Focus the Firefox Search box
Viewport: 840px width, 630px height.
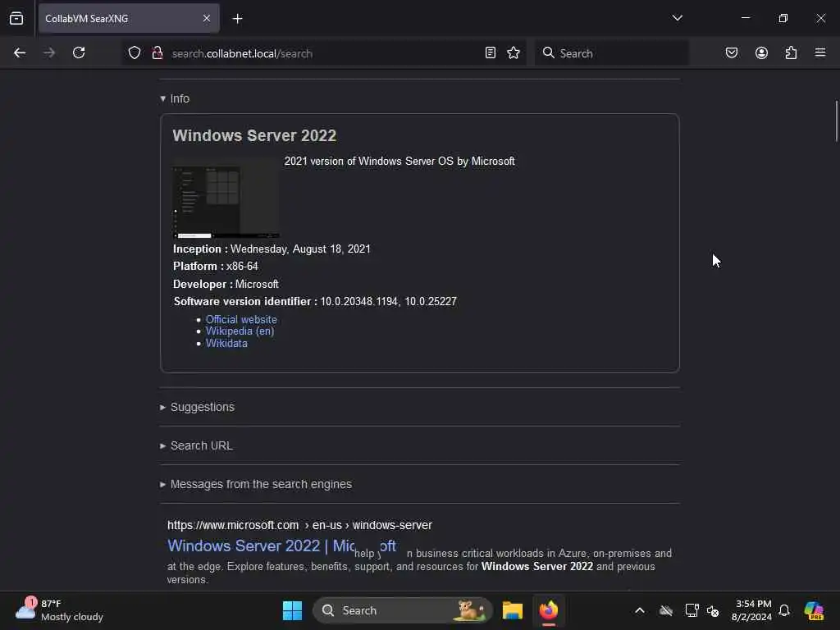(612, 53)
